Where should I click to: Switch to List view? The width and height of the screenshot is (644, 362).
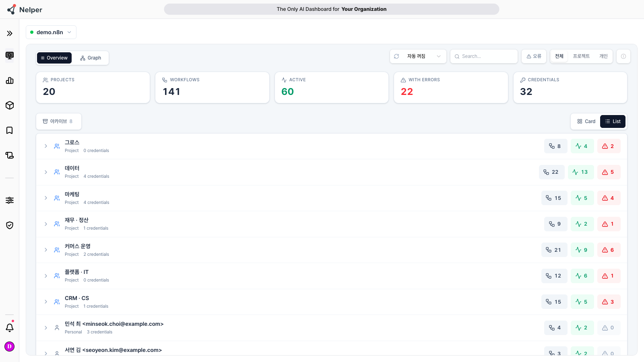[613, 121]
